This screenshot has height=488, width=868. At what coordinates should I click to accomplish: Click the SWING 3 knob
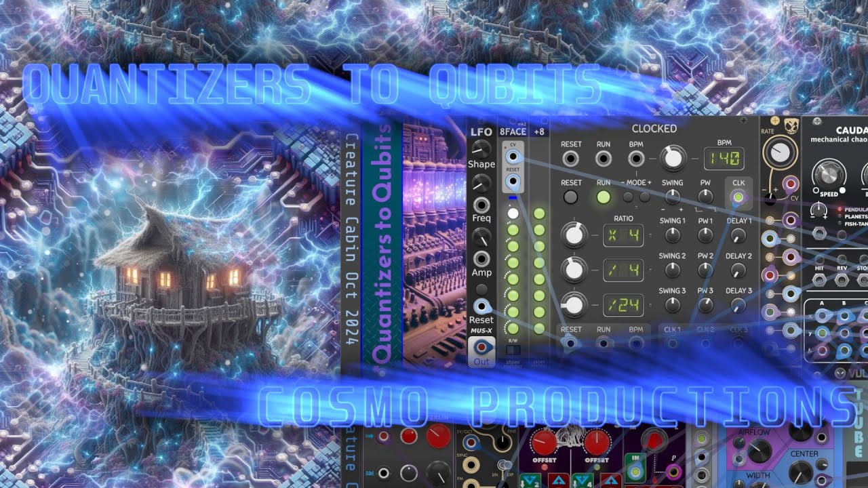pos(672,305)
